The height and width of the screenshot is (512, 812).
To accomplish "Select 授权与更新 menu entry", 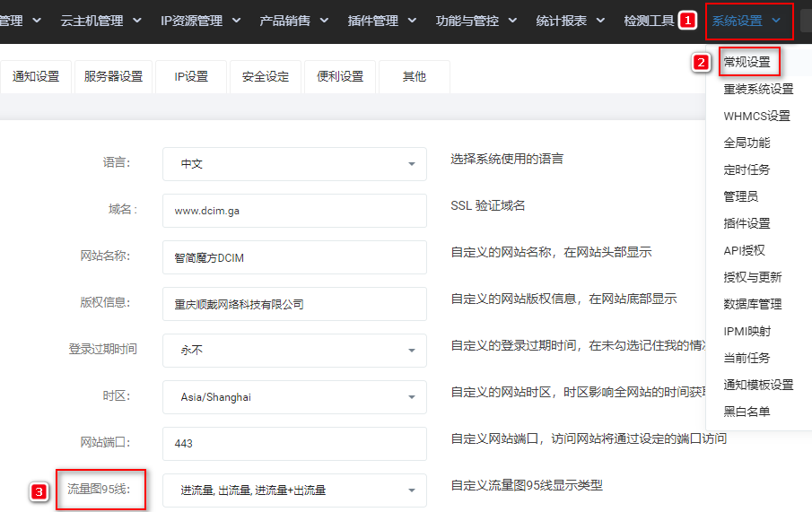I will pyautogui.click(x=753, y=277).
